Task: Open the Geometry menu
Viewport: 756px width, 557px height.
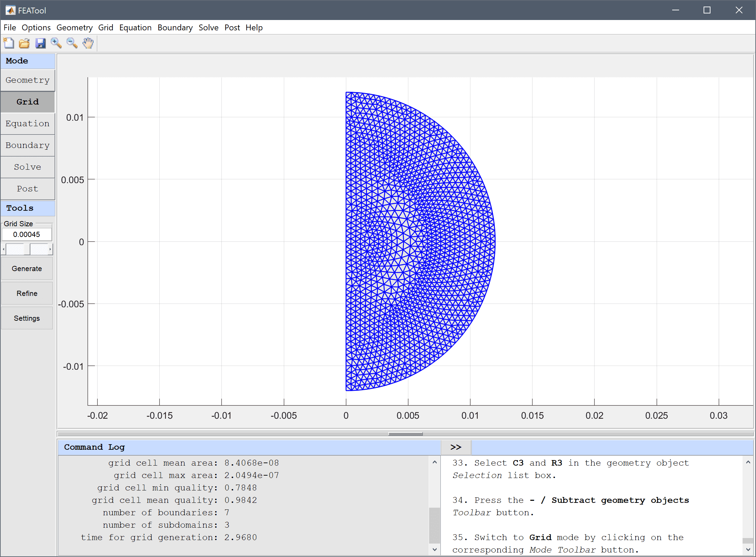Action: point(74,28)
